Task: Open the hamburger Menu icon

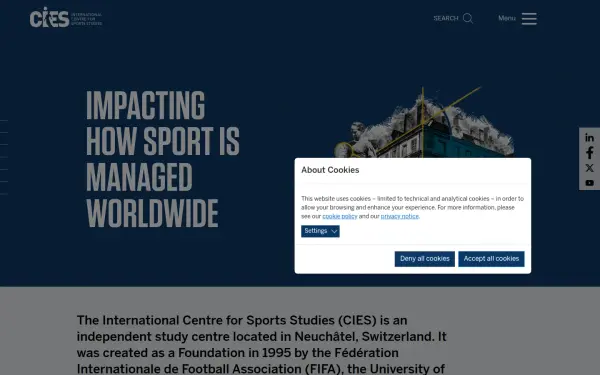Action: [529, 19]
